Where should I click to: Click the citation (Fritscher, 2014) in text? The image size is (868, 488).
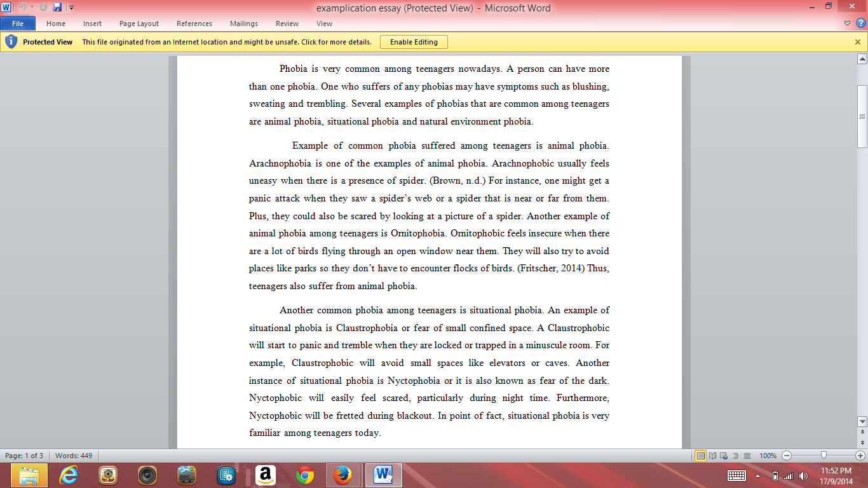(x=550, y=268)
